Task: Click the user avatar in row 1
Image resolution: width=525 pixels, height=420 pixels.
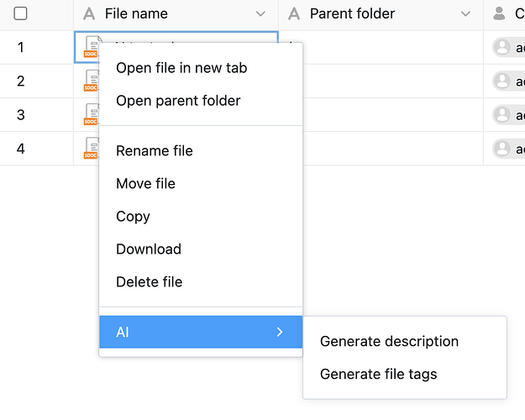Action: [502, 48]
